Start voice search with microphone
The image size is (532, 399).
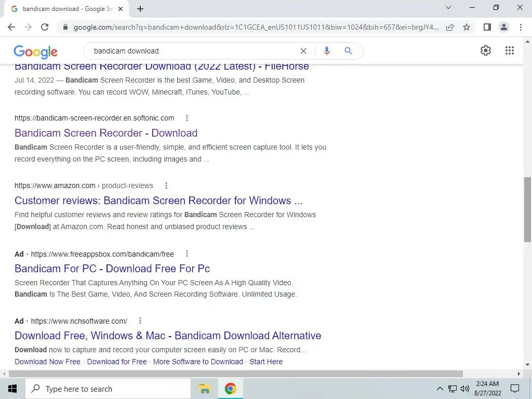326,51
